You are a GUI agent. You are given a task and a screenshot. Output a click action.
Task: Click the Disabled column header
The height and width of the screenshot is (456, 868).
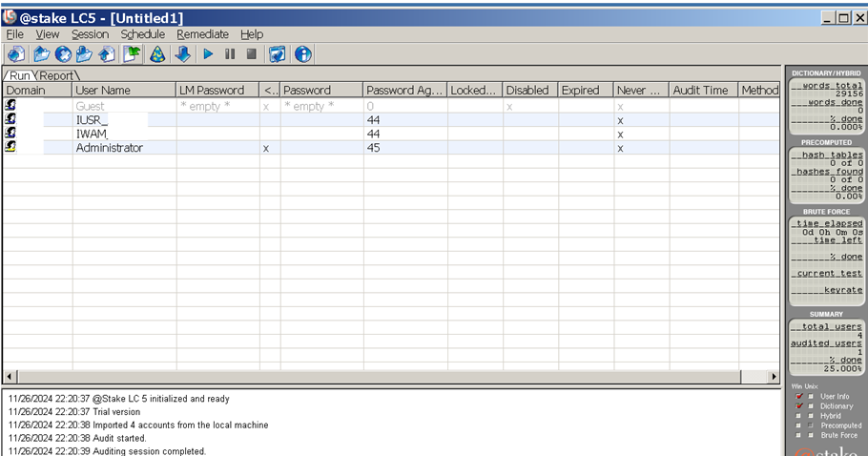[530, 91]
